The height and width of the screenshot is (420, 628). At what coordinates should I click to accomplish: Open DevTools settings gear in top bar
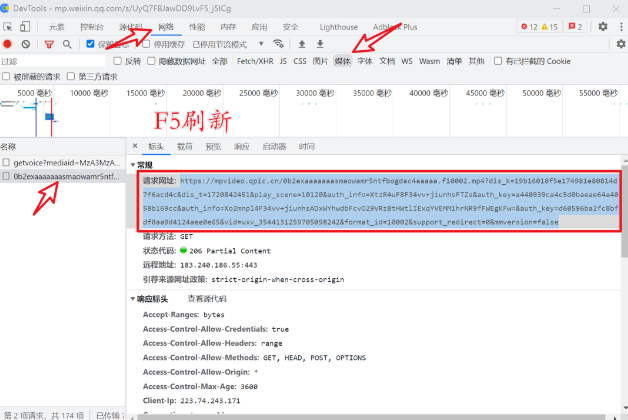[x=604, y=26]
